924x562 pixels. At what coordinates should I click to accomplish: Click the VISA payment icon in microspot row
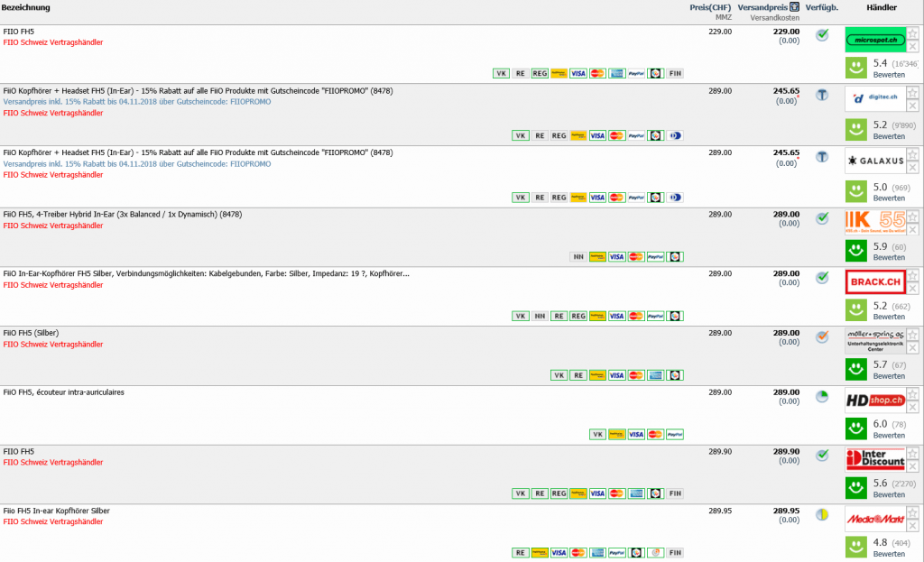pyautogui.click(x=578, y=74)
